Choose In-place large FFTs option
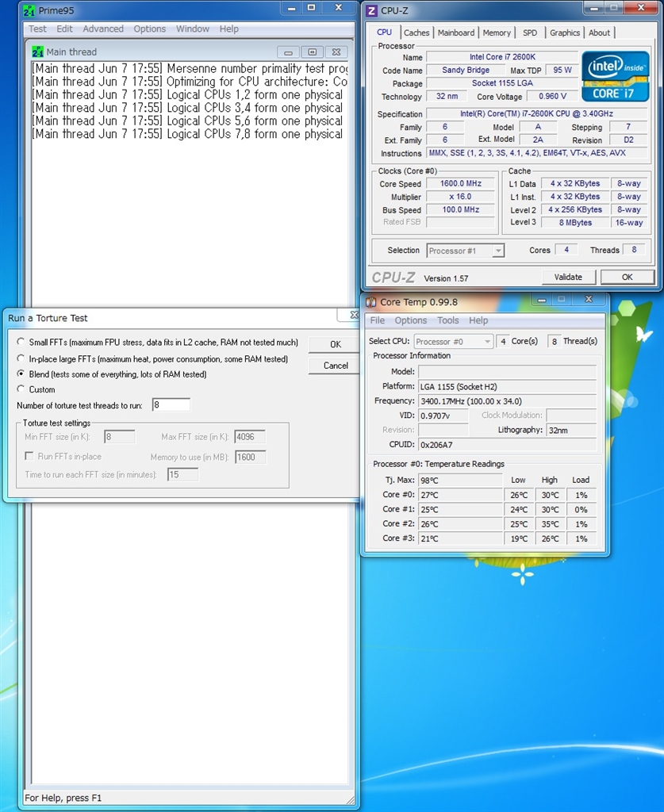The image size is (664, 812). (21, 358)
